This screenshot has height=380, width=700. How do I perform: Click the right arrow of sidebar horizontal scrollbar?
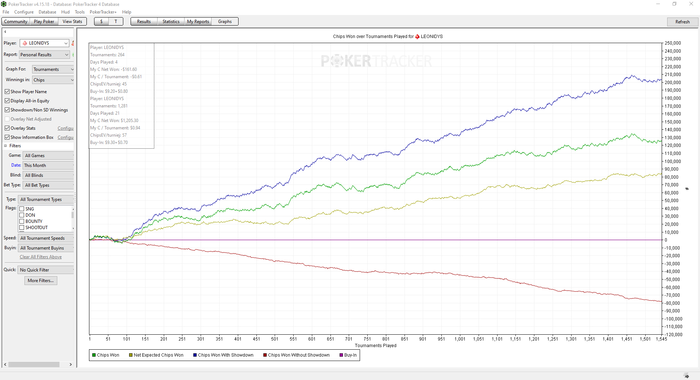(71, 364)
